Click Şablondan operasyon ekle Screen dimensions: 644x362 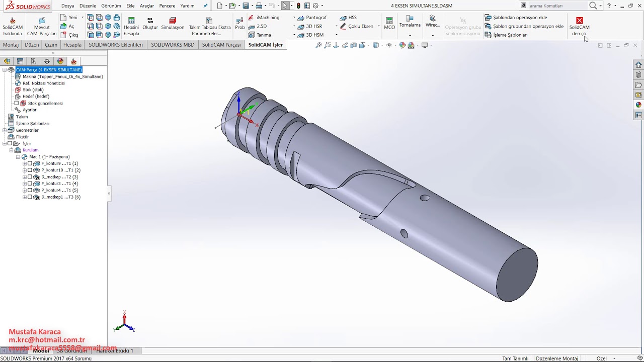[x=516, y=18]
